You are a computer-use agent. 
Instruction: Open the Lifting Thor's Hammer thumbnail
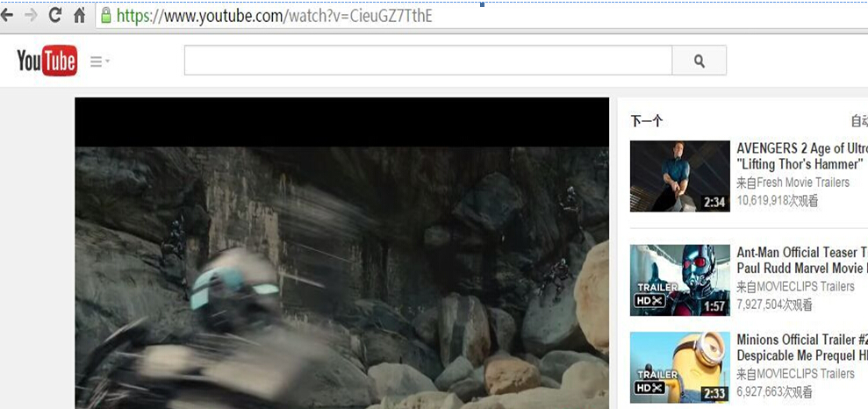coord(680,176)
